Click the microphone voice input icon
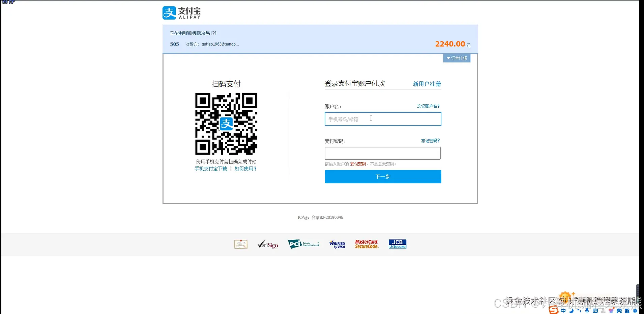Image resolution: width=644 pixels, height=314 pixels. (587, 311)
